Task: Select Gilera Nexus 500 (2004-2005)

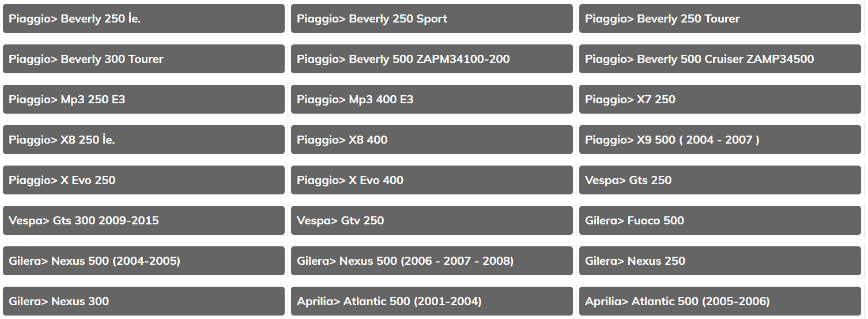Action: point(144,261)
